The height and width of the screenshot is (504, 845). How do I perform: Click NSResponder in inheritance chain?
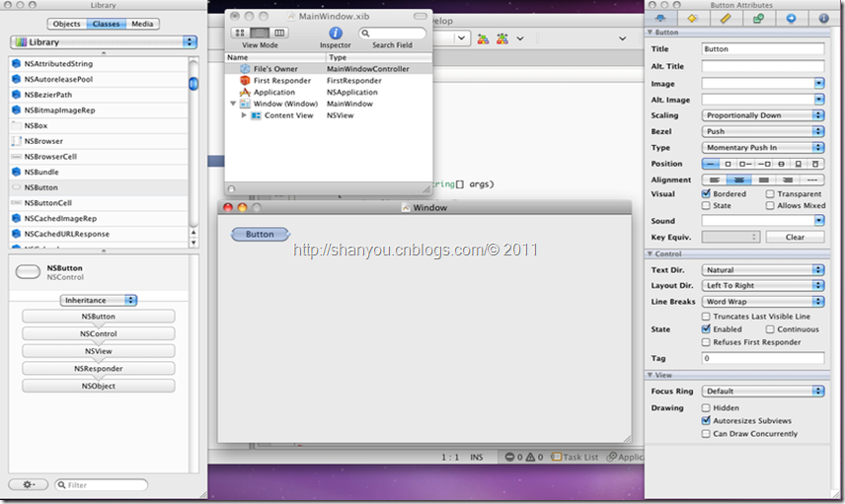click(98, 369)
